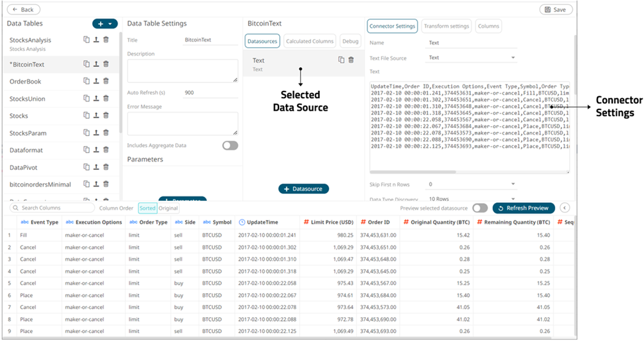Viewport: 644px width, 341px height.
Task: Switch to Transform settings tab
Action: pyautogui.click(x=446, y=27)
